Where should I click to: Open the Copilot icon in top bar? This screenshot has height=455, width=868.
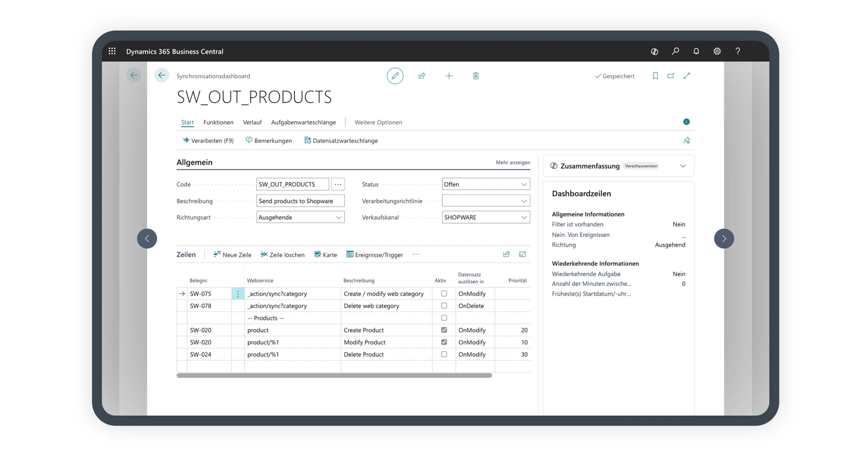654,51
